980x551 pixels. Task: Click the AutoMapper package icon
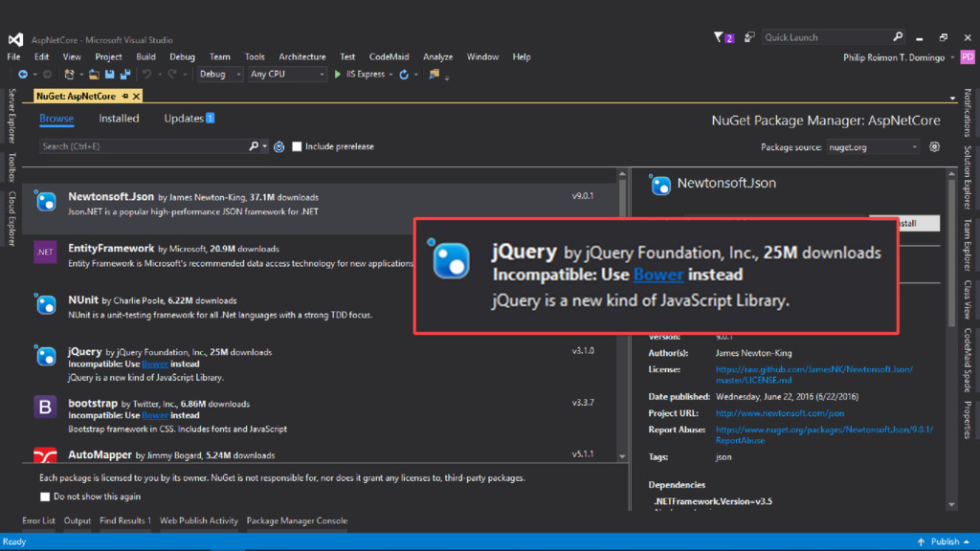coord(45,454)
